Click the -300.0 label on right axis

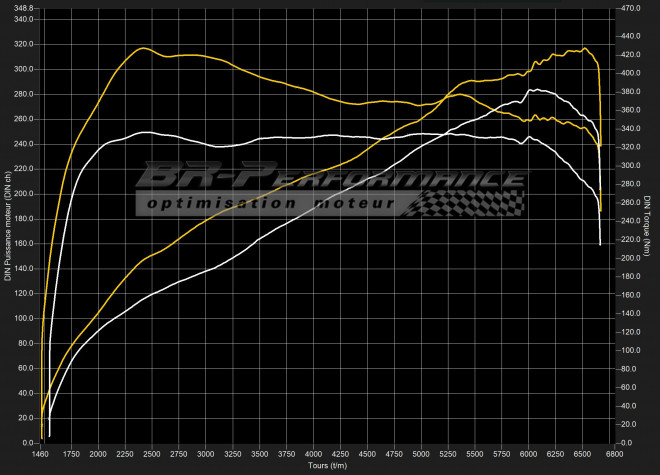[x=628, y=165]
